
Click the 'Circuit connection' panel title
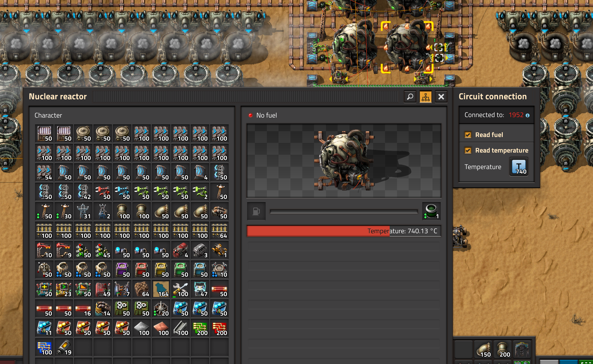click(493, 96)
